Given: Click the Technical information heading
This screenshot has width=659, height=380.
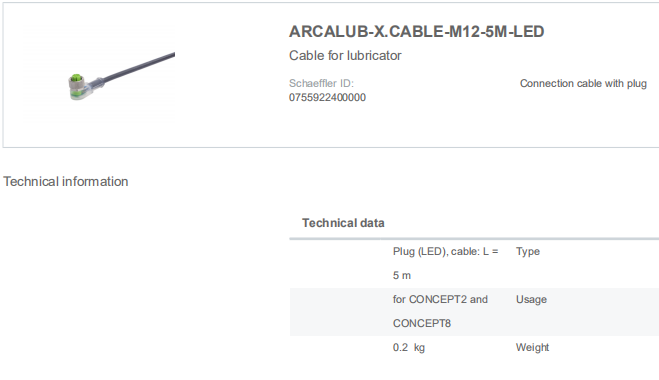Looking at the screenshot, I should 66,182.
